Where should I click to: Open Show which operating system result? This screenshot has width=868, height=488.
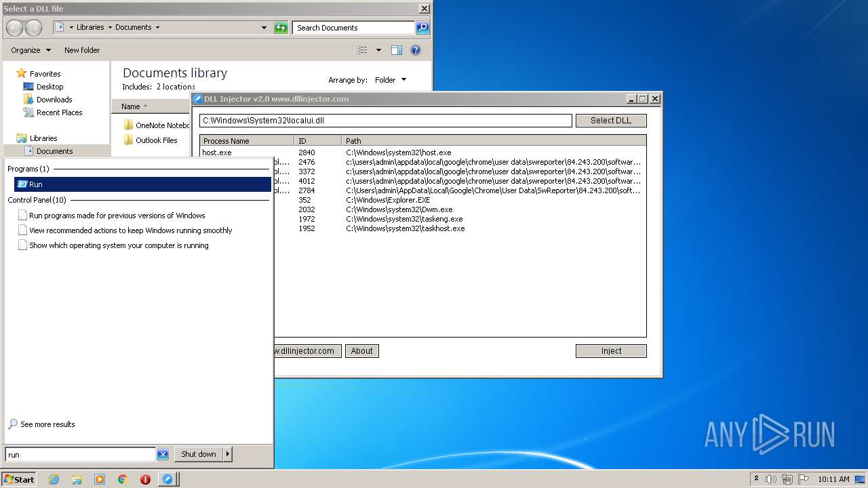coord(119,245)
